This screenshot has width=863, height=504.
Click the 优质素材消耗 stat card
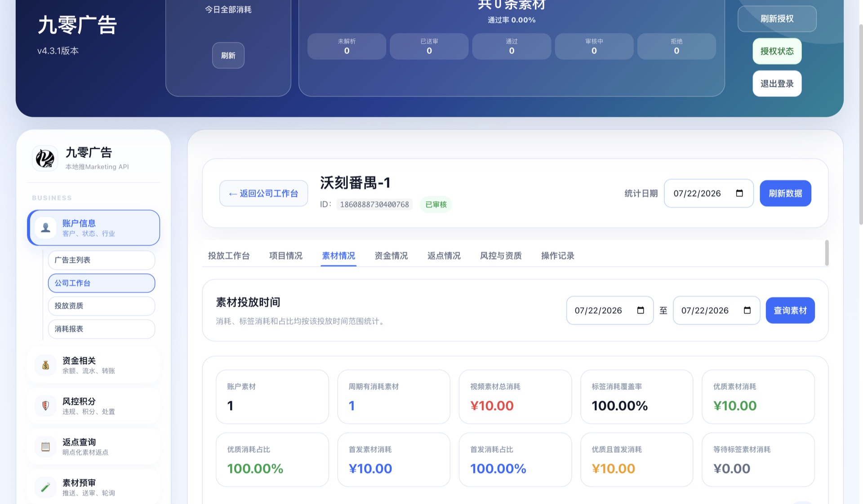(x=758, y=397)
